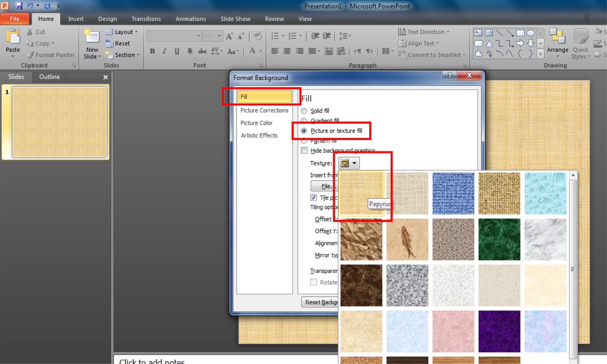Click Reset Background button
Image resolution: width=607 pixels, height=364 pixels.
pyautogui.click(x=320, y=302)
